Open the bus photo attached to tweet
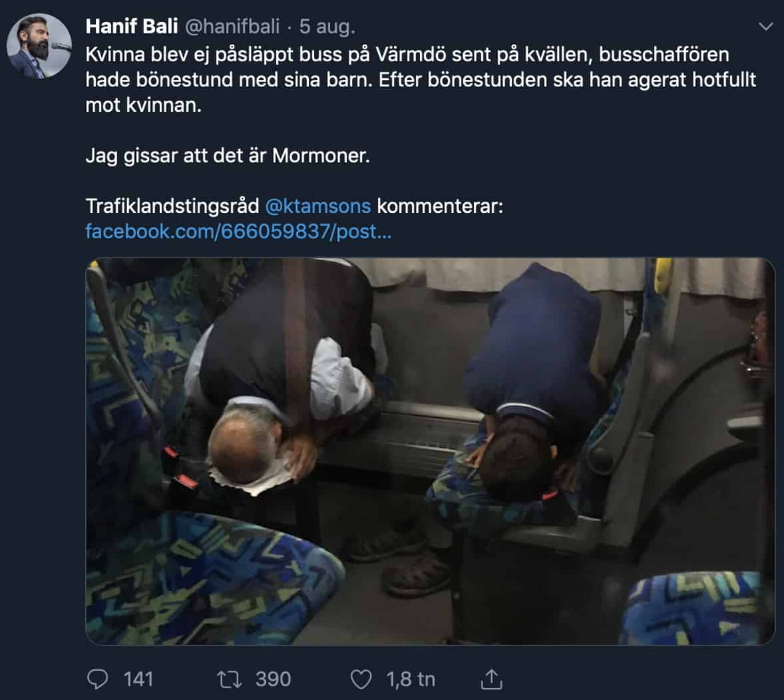This screenshot has width=784, height=700. click(430, 451)
